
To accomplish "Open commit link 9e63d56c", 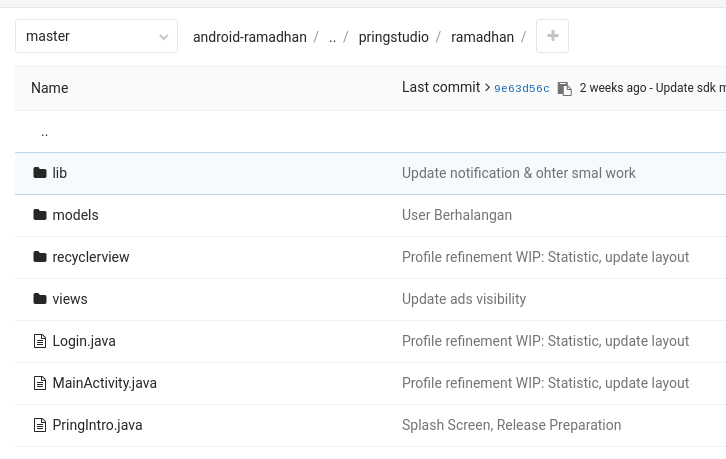I will [x=522, y=88].
